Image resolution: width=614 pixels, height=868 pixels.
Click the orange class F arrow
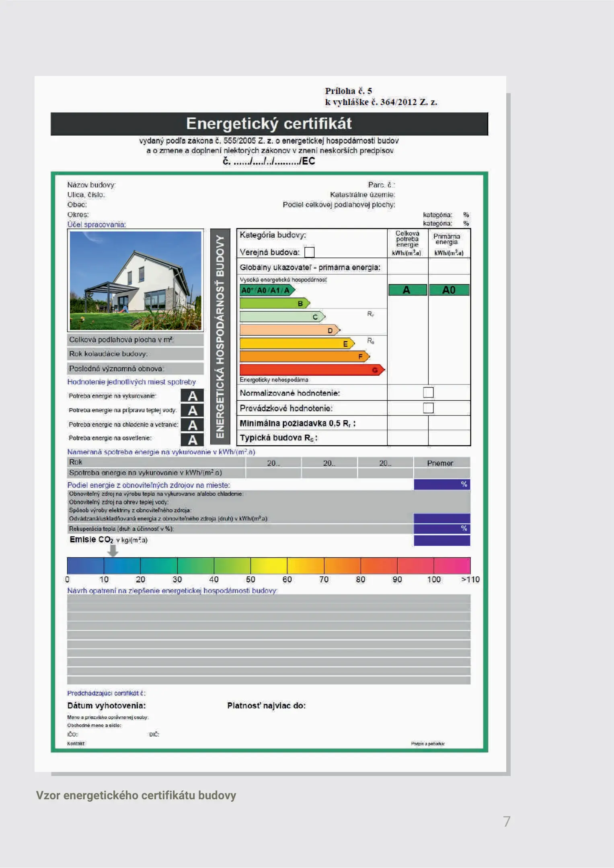coord(304,356)
